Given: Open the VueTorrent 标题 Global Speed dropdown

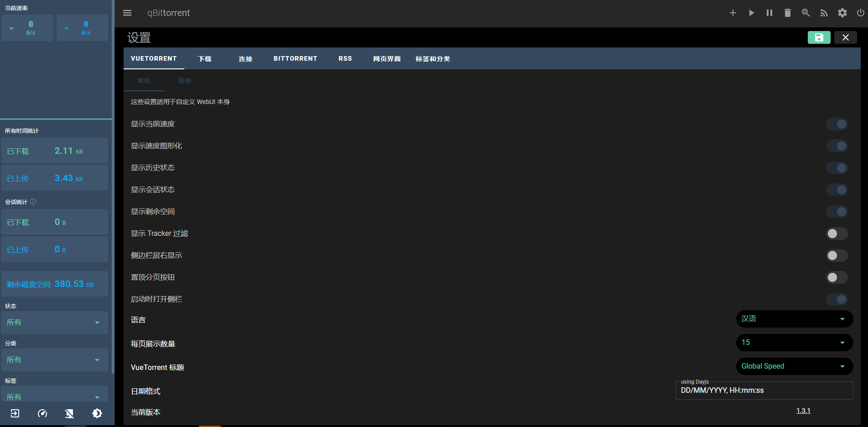Looking at the screenshot, I should [x=794, y=366].
